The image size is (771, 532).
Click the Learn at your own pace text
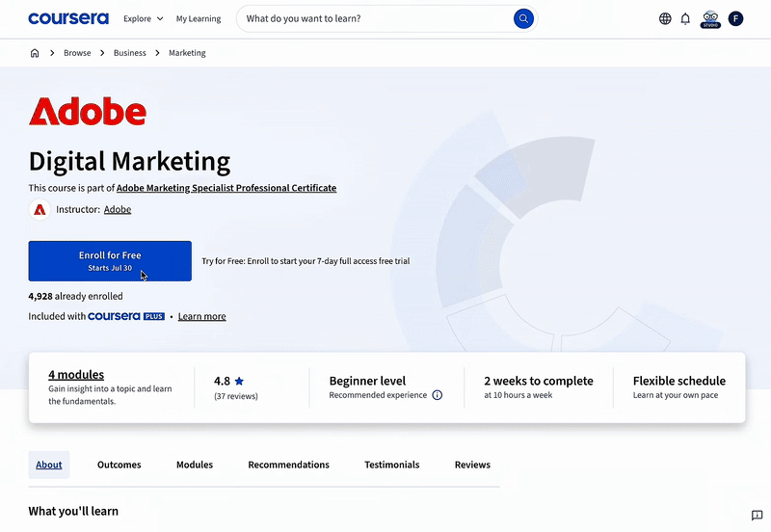pyautogui.click(x=676, y=395)
